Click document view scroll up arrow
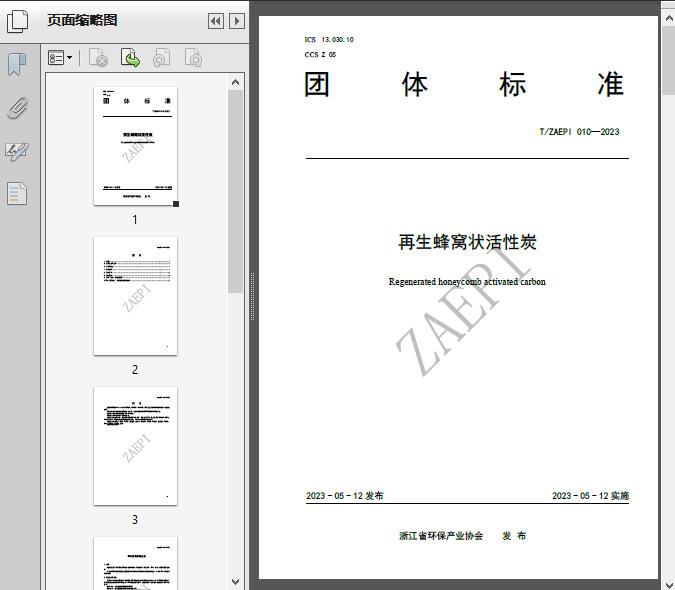675x590 pixels. (669, 18)
